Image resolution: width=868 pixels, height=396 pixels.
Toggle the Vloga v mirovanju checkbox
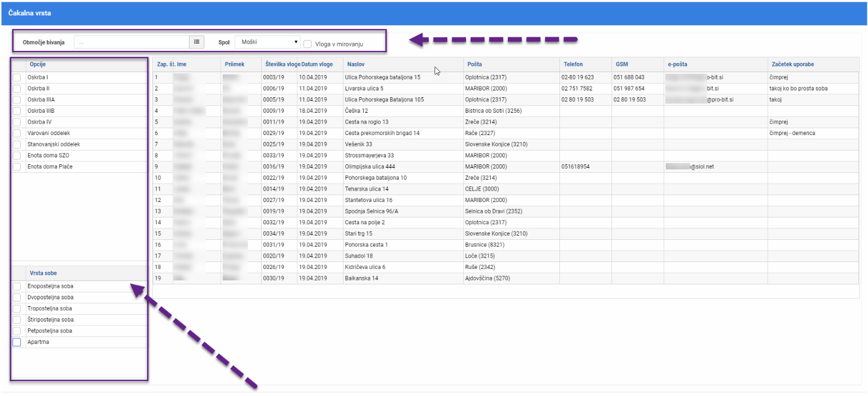pos(307,44)
